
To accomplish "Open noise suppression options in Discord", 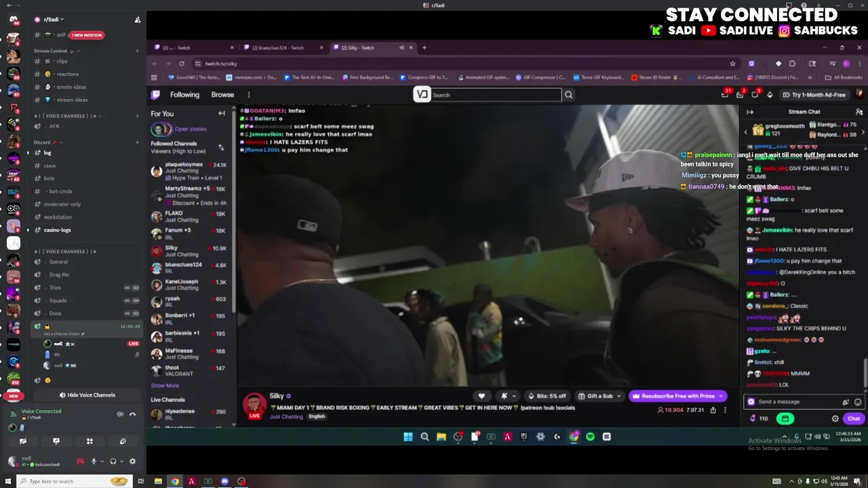I will tap(120, 414).
